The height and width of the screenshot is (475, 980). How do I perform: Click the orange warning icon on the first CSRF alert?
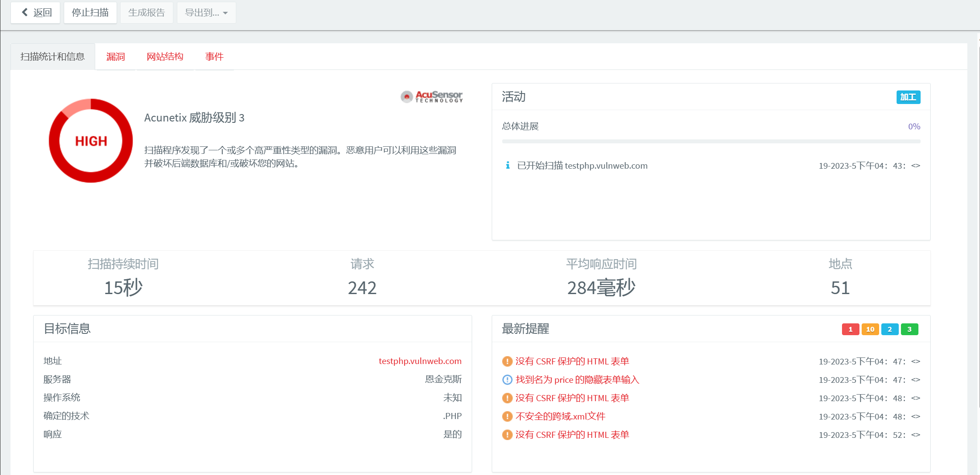click(x=507, y=361)
